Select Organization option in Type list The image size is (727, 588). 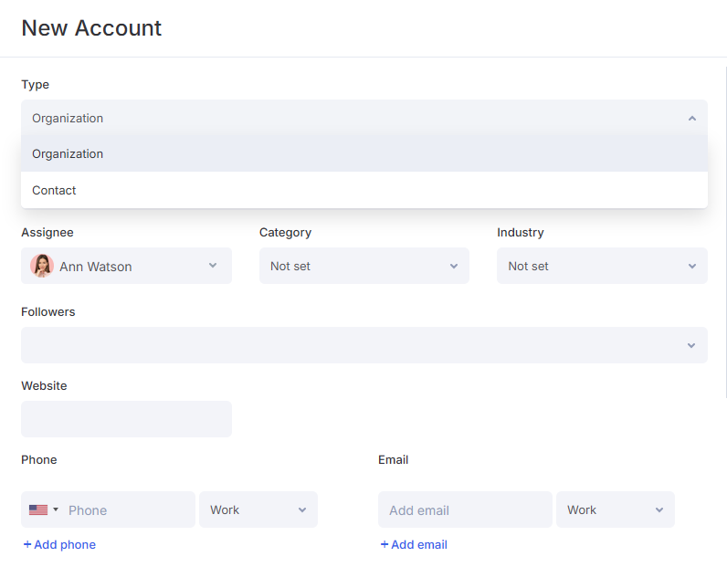tap(364, 153)
